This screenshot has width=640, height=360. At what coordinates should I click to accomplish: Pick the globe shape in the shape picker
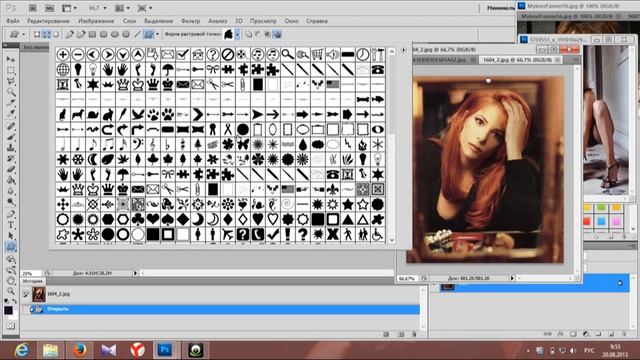tap(63, 69)
